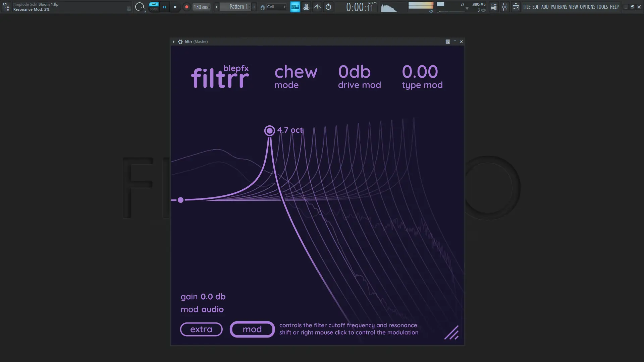Click the recording precount icon
Screen dimensions: 644x362
tap(306, 7)
